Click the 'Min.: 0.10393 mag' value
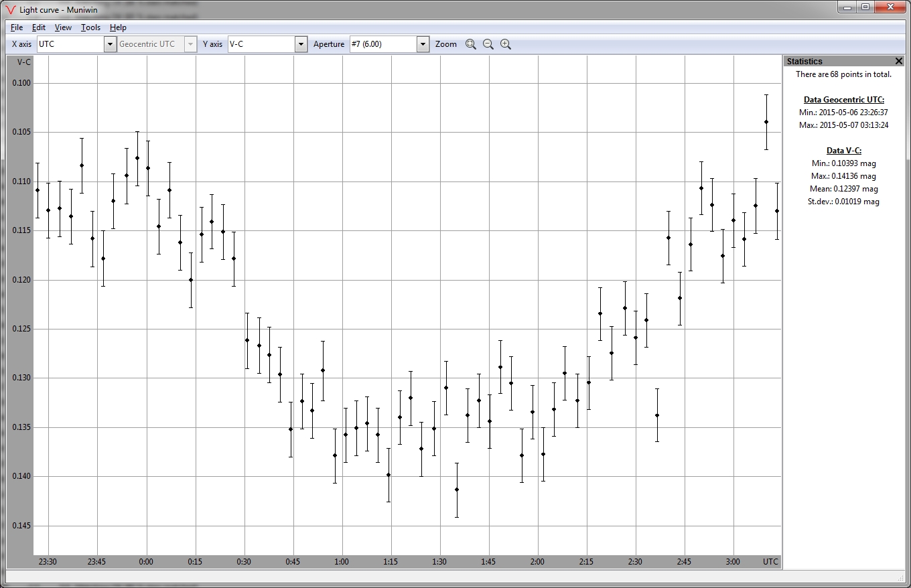911x588 pixels. (843, 163)
